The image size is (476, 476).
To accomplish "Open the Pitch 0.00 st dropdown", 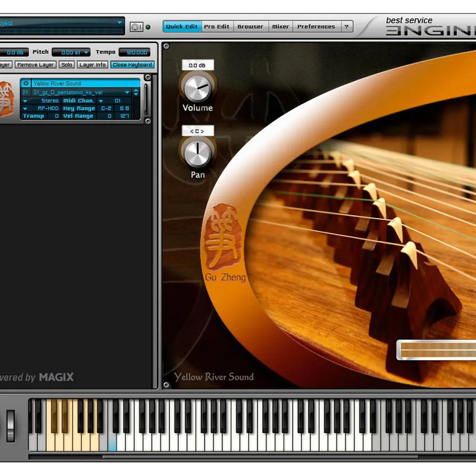I will pyautogui.click(x=86, y=53).
